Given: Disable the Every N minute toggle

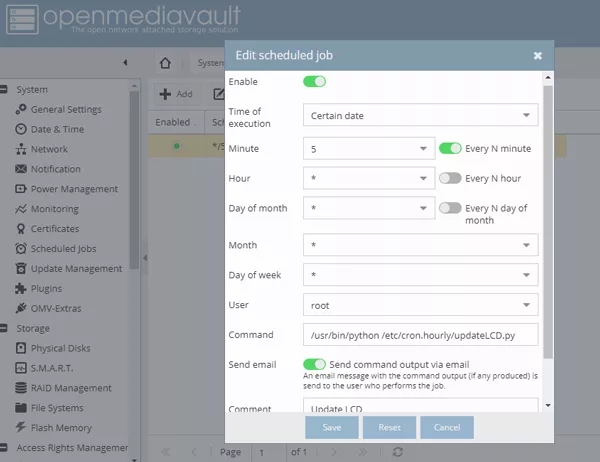Looking at the screenshot, I should click(x=450, y=148).
